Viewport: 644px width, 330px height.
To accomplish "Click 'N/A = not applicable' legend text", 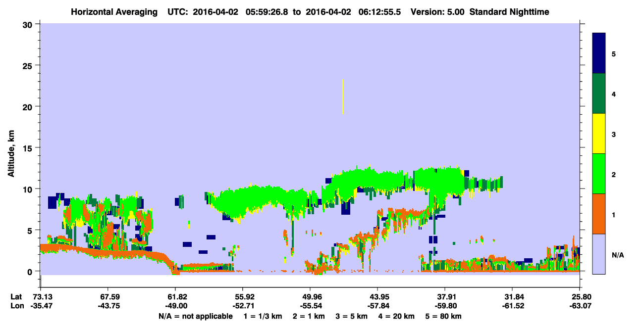I will click(x=195, y=316).
